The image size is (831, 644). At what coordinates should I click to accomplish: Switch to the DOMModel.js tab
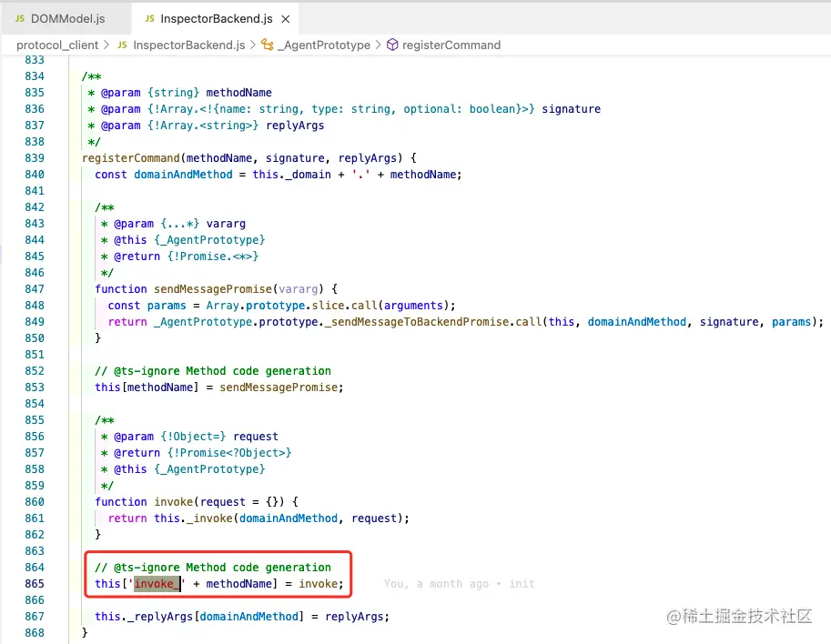(66, 19)
